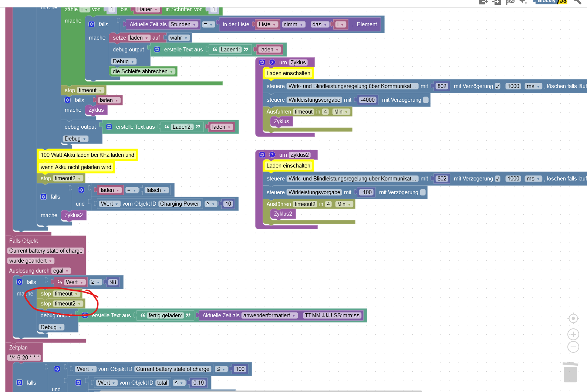
Task: Click gear icon of 'falls laden' block
Action: [67, 100]
